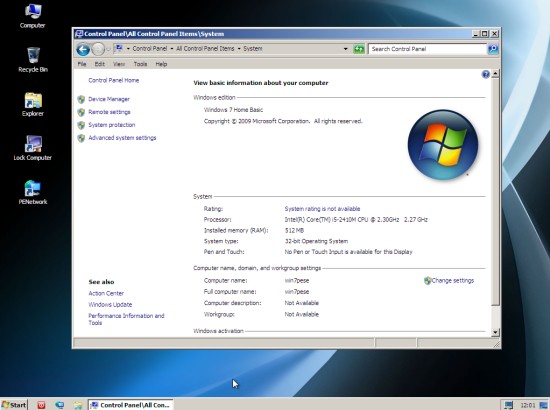Click the Full computer name value win7pese

(297, 292)
